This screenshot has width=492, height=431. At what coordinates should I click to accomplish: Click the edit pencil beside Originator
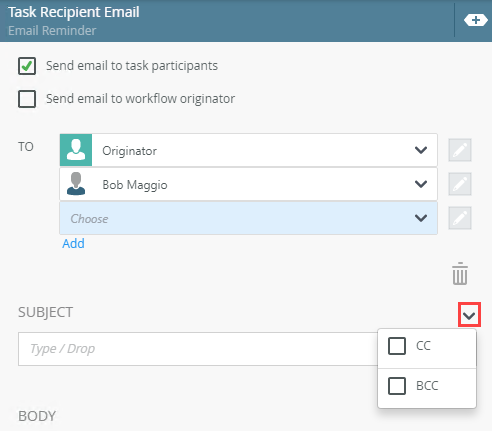point(460,150)
